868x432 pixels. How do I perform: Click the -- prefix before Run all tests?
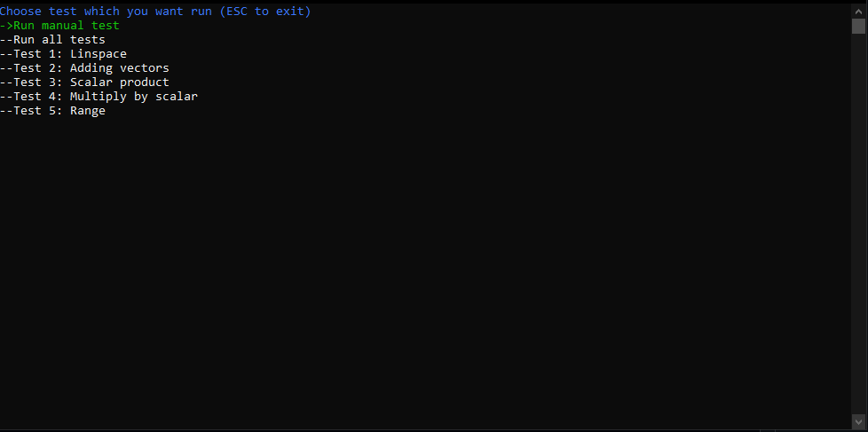coord(6,40)
